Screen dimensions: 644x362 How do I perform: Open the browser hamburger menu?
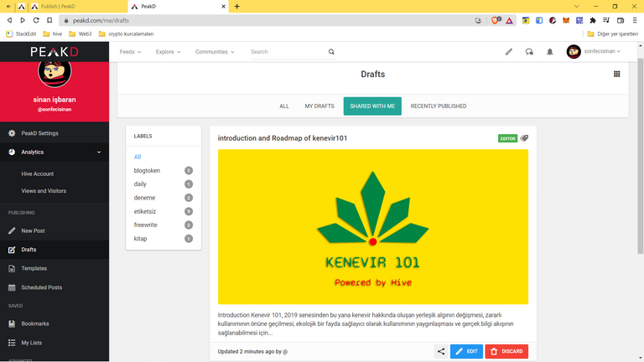pos(635,20)
